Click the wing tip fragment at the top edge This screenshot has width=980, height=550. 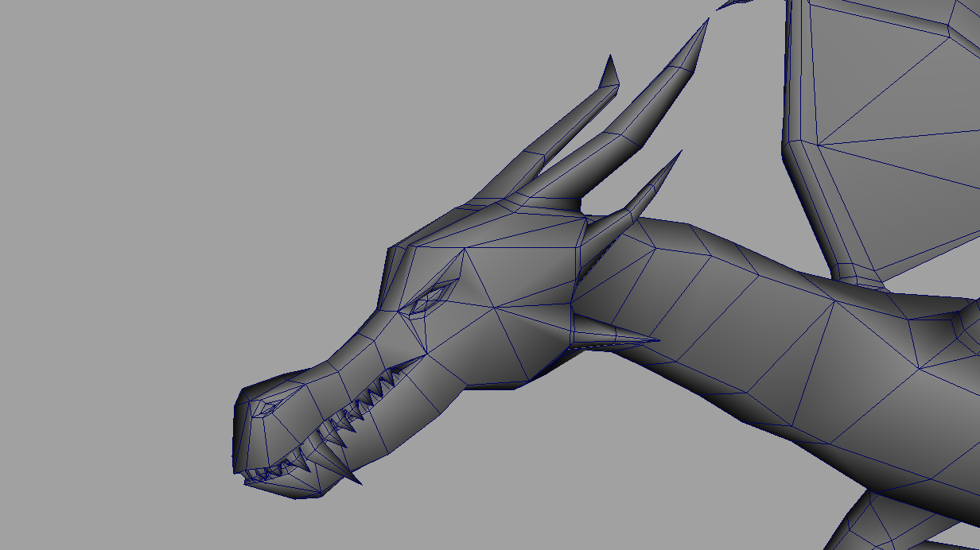733,4
